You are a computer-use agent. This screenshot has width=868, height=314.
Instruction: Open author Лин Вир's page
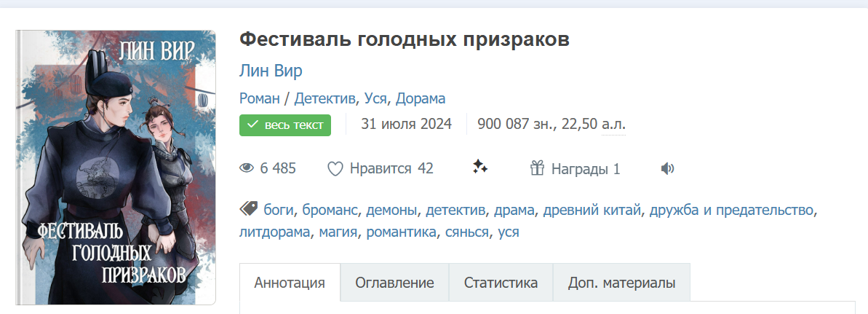[271, 71]
